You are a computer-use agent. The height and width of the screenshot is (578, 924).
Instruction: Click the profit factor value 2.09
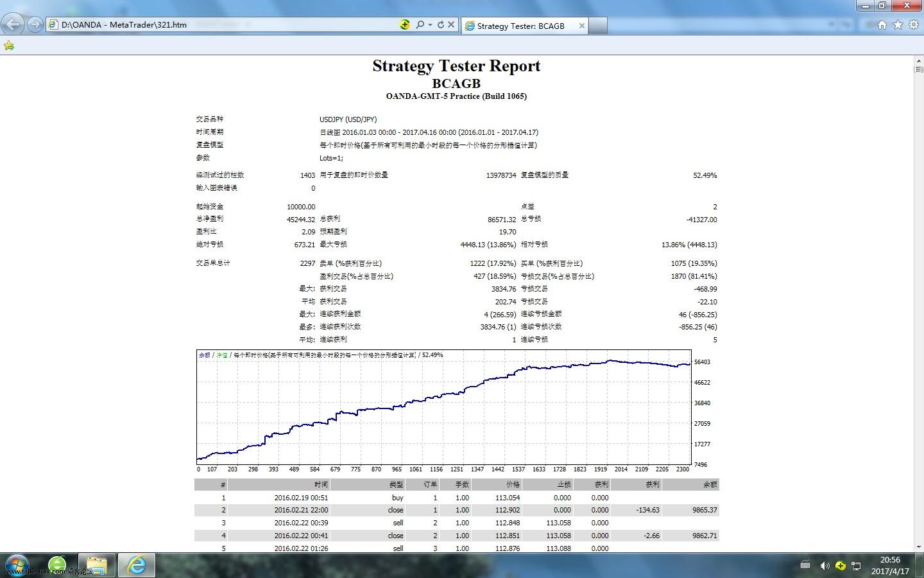(309, 232)
